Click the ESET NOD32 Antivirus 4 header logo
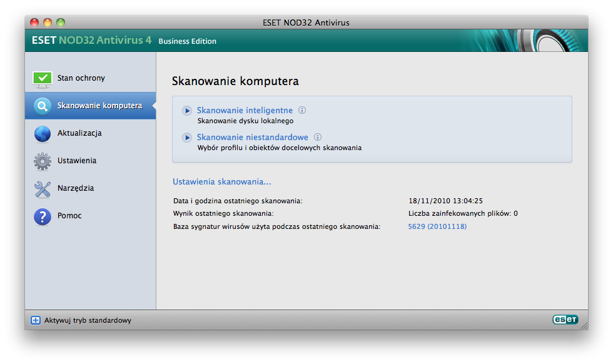This screenshot has width=613, height=364. click(x=91, y=40)
